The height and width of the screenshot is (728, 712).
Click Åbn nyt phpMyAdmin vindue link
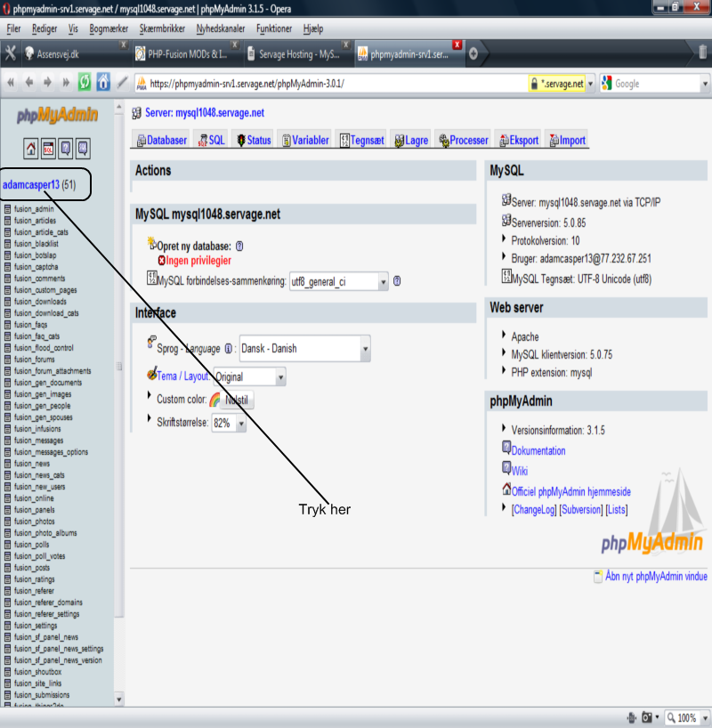[x=656, y=576]
